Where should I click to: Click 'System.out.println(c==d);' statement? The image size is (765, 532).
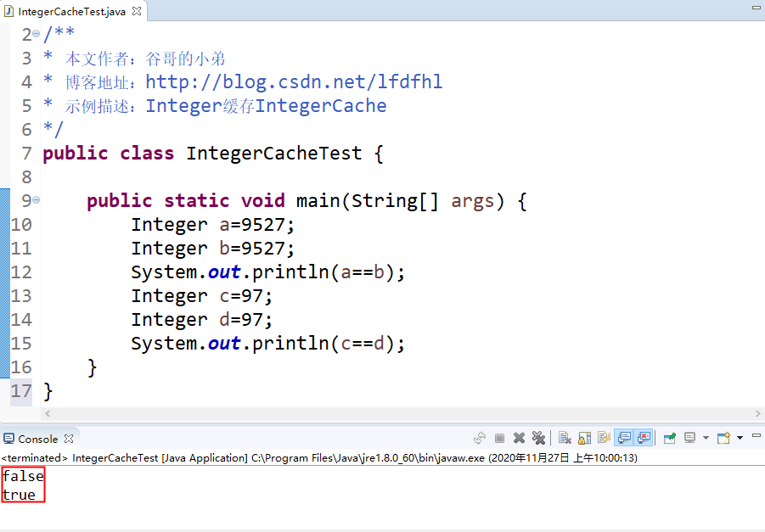click(267, 344)
